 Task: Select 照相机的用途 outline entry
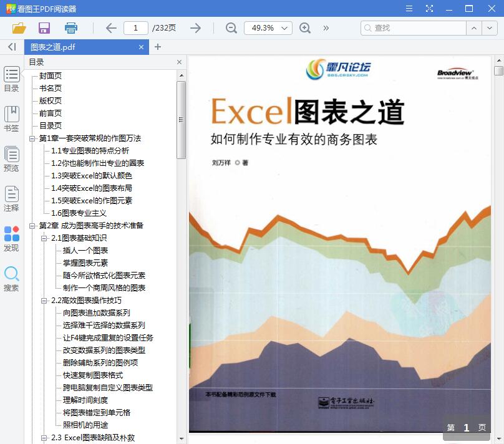tap(85, 425)
